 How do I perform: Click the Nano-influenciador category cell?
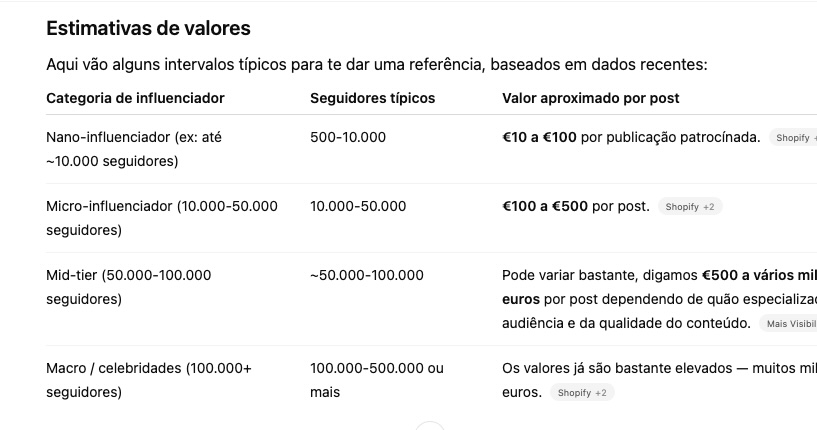(134, 148)
